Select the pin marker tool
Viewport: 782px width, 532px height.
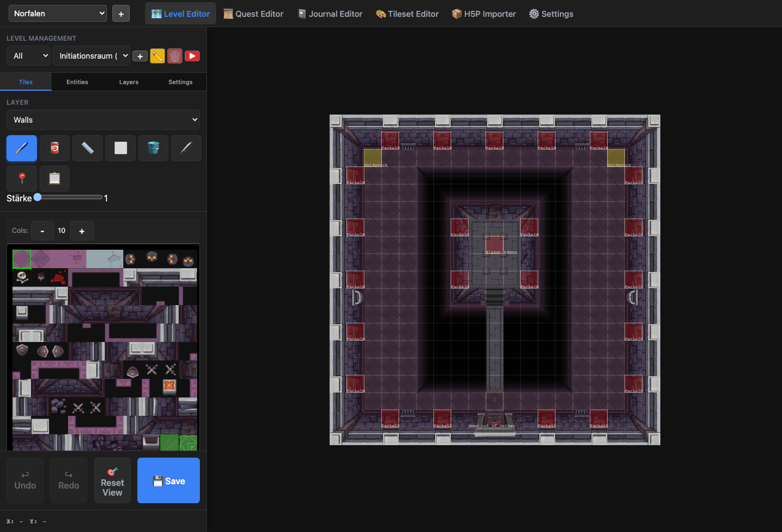point(21,178)
